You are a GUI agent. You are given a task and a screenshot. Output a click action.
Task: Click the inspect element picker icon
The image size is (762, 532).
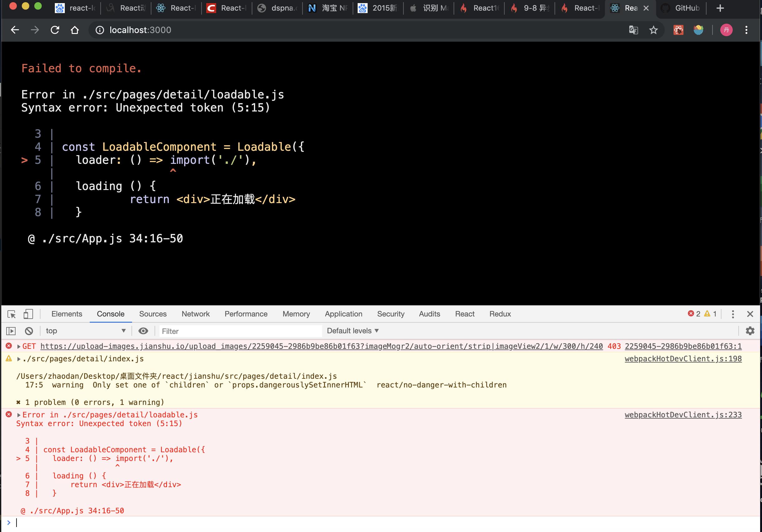tap(12, 314)
